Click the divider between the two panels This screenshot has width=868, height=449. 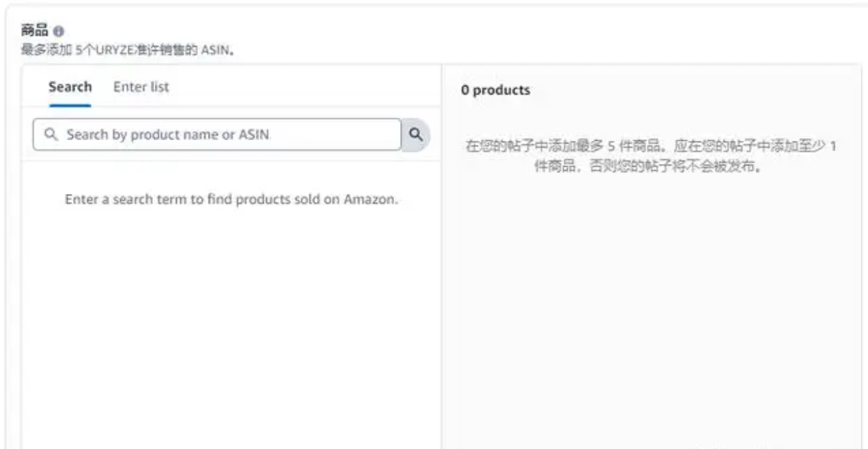tap(441, 266)
